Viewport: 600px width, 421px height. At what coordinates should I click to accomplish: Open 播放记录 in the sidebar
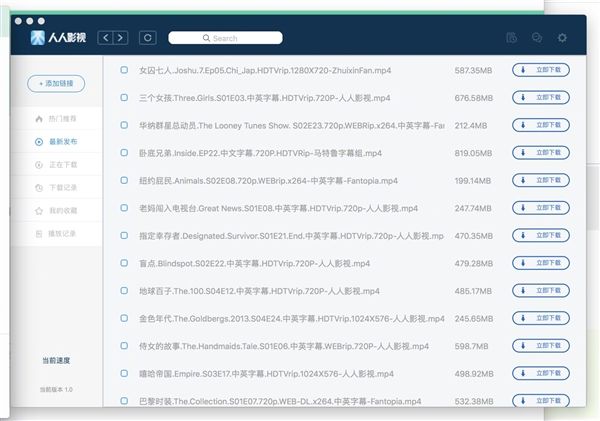pos(56,233)
